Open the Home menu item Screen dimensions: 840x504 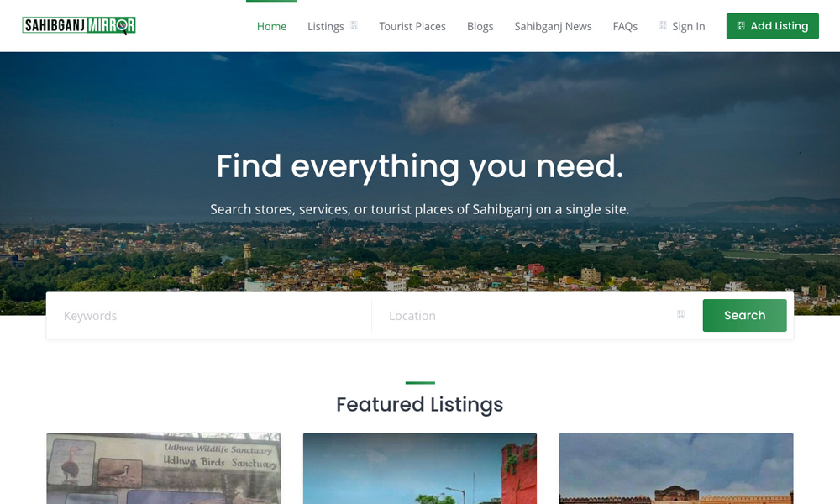[x=271, y=26]
